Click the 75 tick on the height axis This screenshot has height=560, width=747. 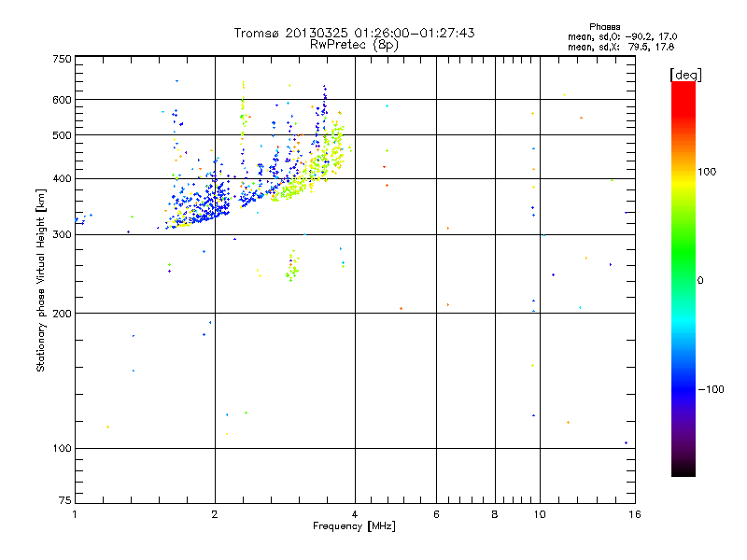(x=64, y=502)
